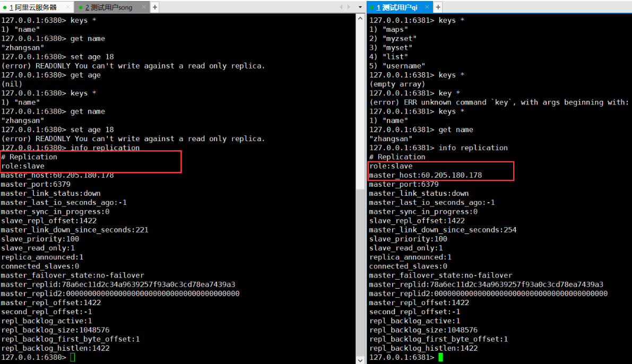The height and width of the screenshot is (364, 632).
Task: Close the 测试用户qi tab
Action: tap(427, 7)
